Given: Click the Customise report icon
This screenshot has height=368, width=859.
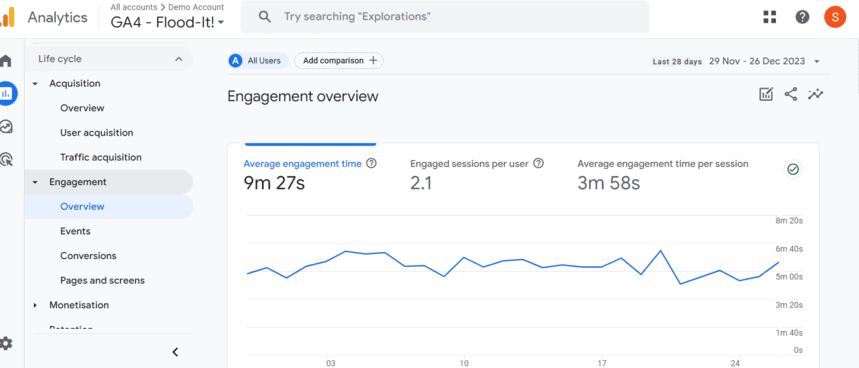Looking at the screenshot, I should pos(766,94).
